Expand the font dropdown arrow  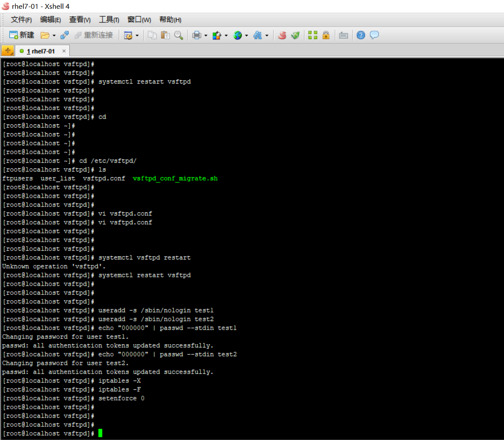pos(267,35)
